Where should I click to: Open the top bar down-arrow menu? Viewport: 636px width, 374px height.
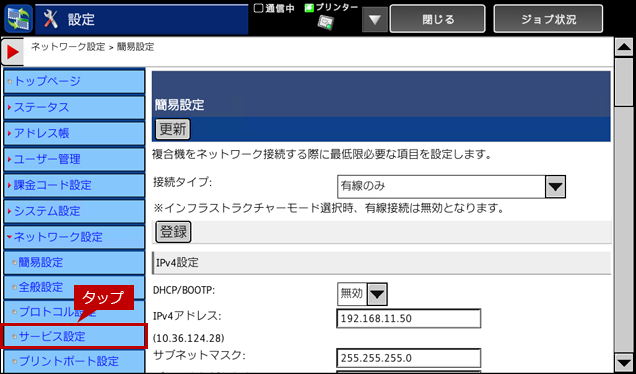[x=374, y=19]
